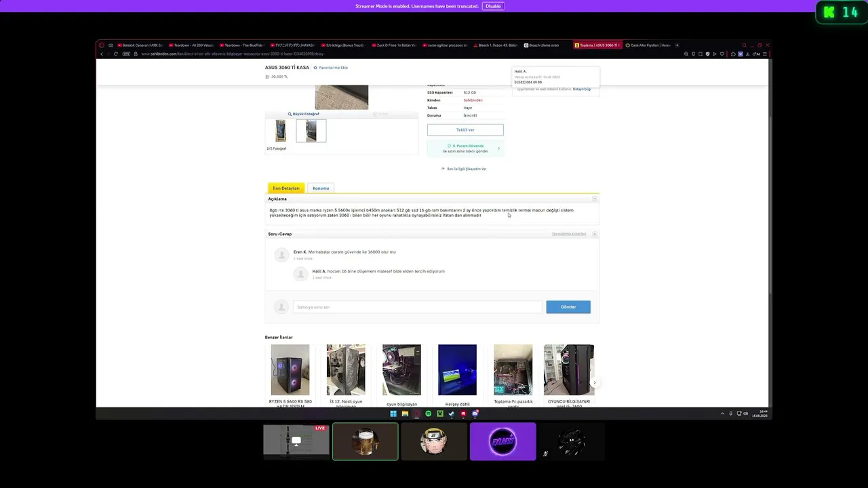Collapse the Açıklama section

click(595, 199)
